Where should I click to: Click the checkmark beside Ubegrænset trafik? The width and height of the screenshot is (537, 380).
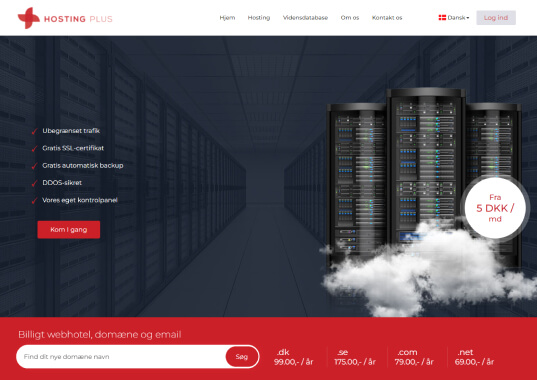pos(34,131)
